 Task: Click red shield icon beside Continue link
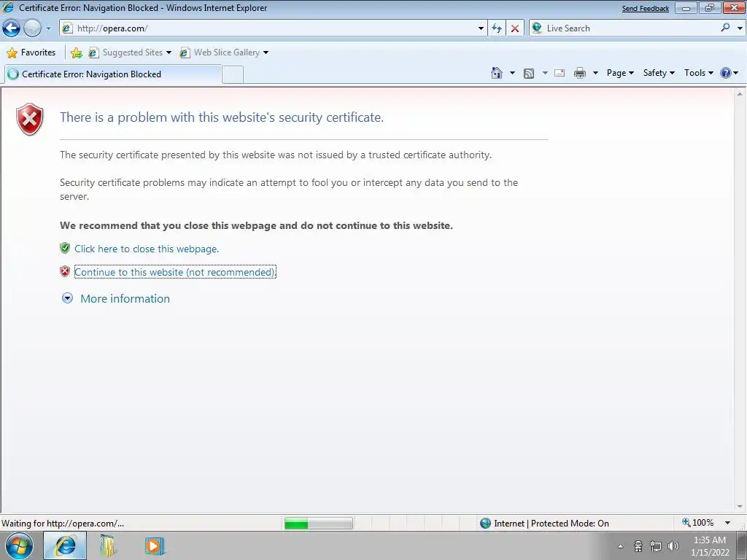click(65, 271)
